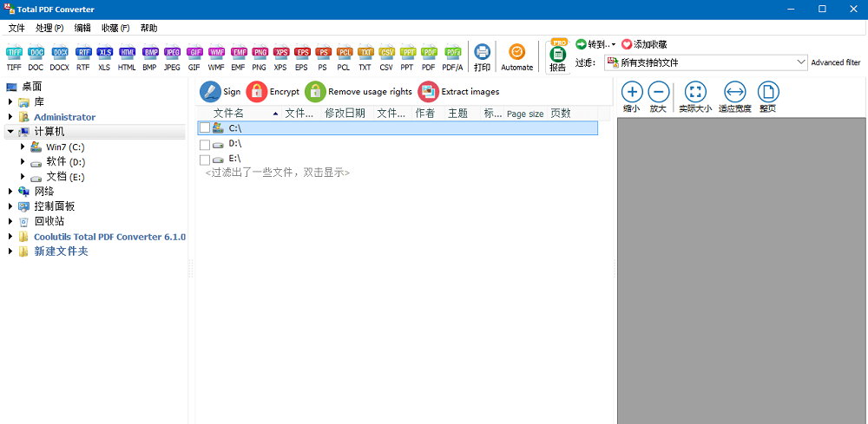This screenshot has width=868, height=424.
Task: Click the Advanced filter link
Action: (835, 62)
